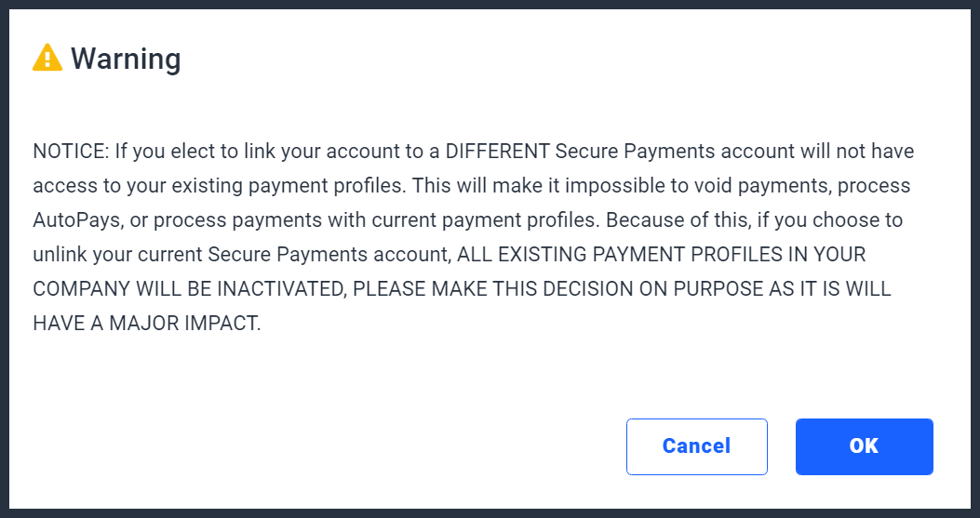Click 'Secure Payments account will not have' text

coord(734,152)
